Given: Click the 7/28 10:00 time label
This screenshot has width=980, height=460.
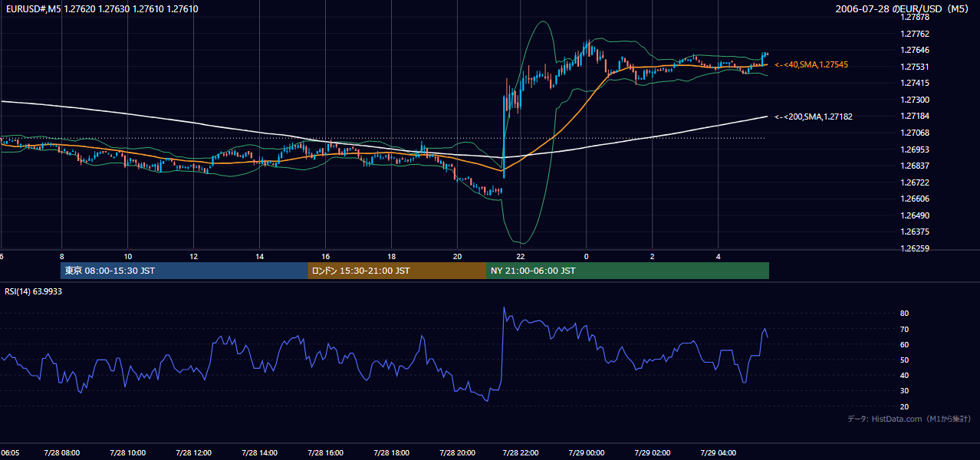Looking at the screenshot, I should 127,453.
